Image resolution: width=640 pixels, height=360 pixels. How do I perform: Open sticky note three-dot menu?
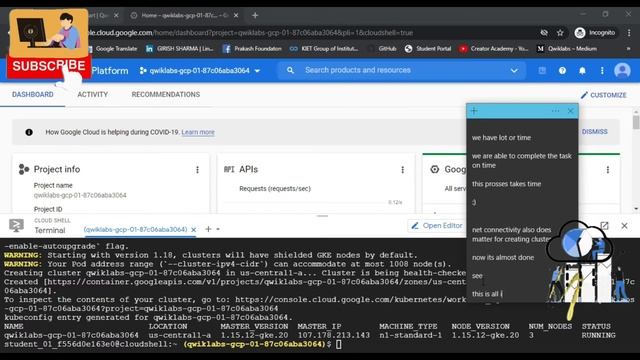point(555,111)
